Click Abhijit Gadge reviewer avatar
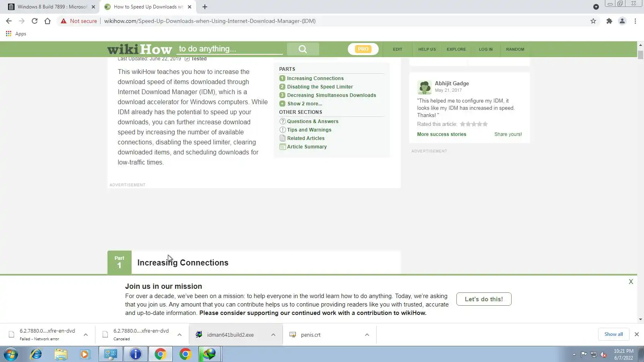Image resolution: width=644 pixels, height=362 pixels. click(x=424, y=87)
